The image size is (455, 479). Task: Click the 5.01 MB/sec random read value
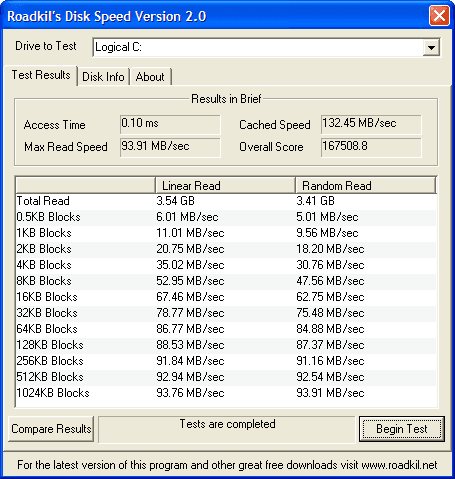click(327, 217)
